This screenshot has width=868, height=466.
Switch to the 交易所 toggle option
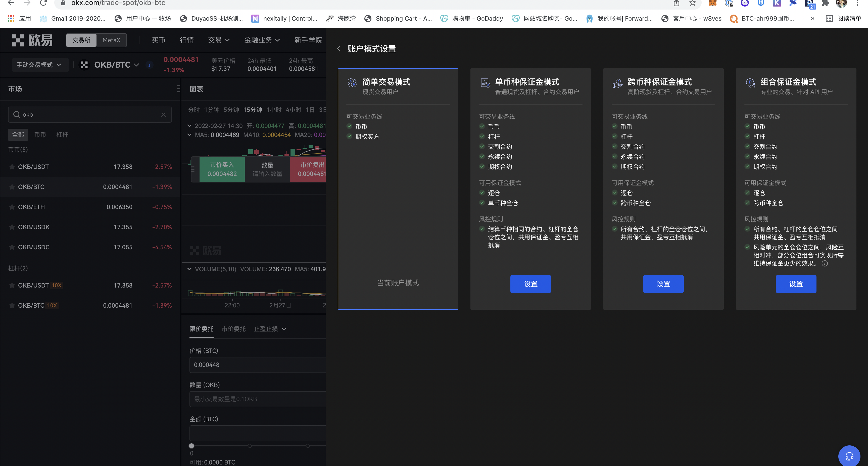point(81,40)
